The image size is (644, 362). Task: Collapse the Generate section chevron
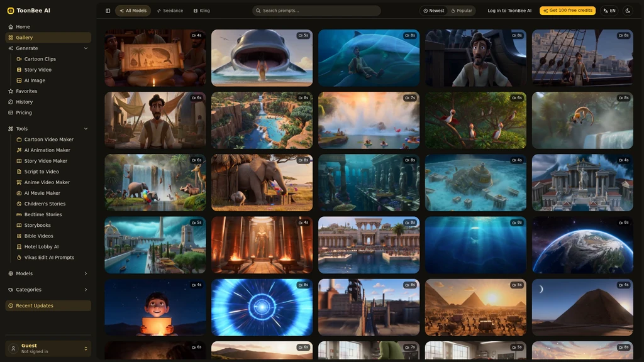(86, 48)
